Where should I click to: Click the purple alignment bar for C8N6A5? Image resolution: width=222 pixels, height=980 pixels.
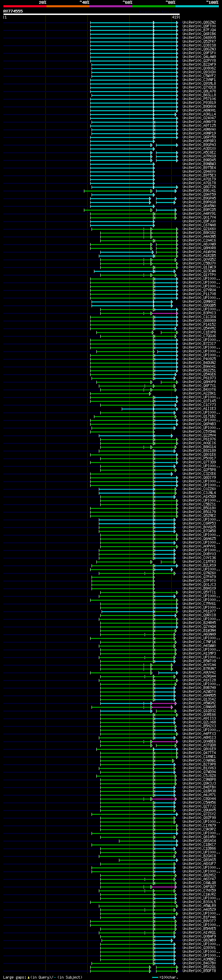(x=163, y=707)
